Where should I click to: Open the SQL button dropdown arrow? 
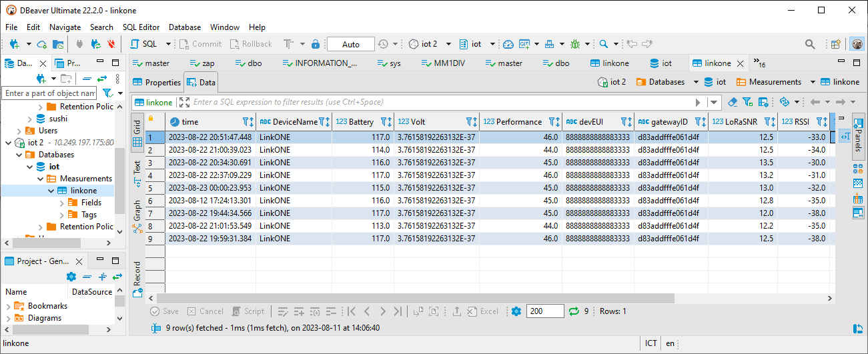coord(168,44)
